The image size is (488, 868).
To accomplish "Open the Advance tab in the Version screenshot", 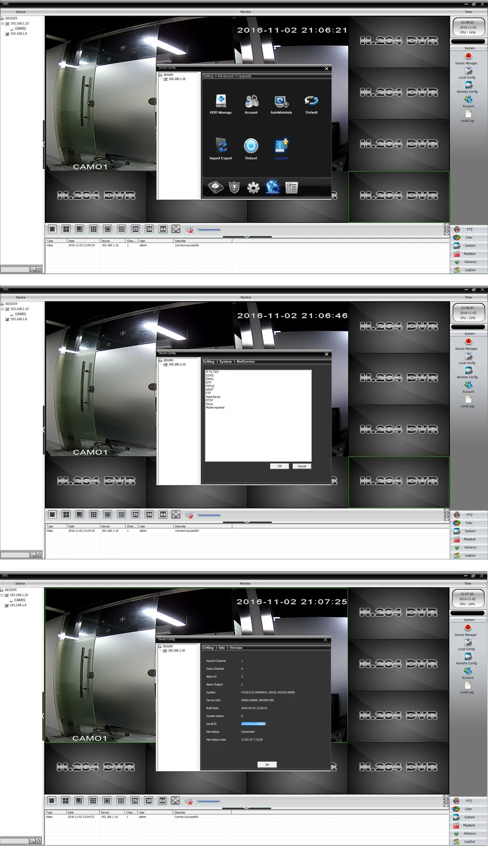I will (x=469, y=833).
